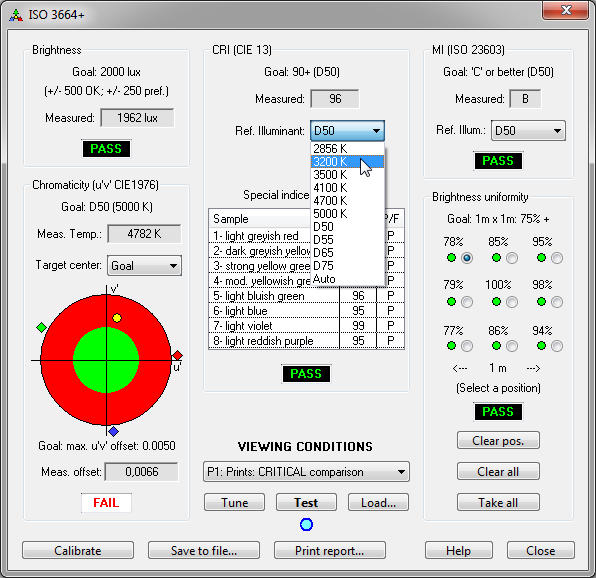
Task: Click the Print report... button
Action: click(x=330, y=550)
